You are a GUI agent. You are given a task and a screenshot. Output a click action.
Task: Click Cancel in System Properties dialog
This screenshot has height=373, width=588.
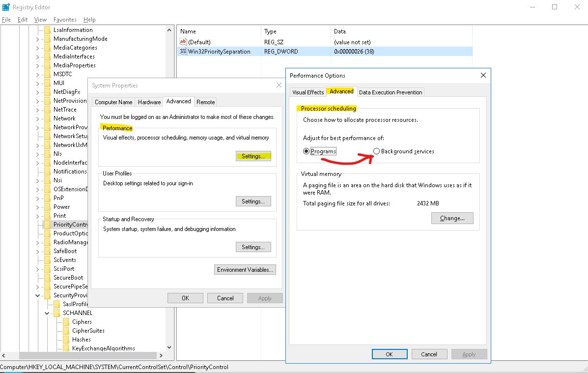tap(225, 298)
